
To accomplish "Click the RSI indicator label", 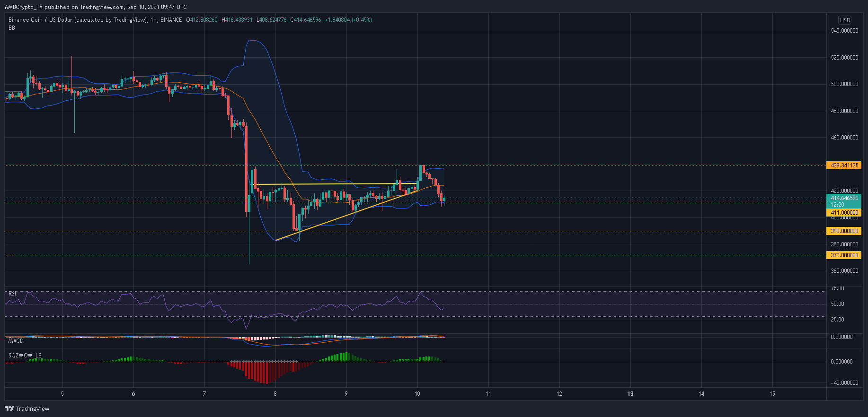I will 12,294.
